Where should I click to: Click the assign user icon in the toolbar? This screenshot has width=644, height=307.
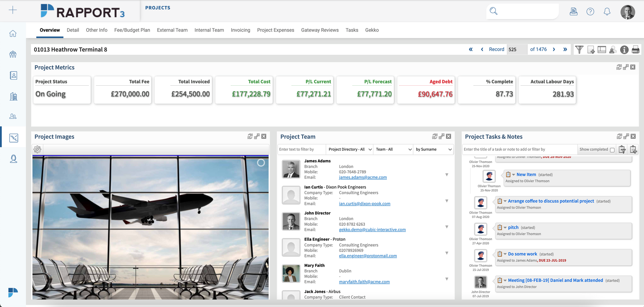pos(613,49)
